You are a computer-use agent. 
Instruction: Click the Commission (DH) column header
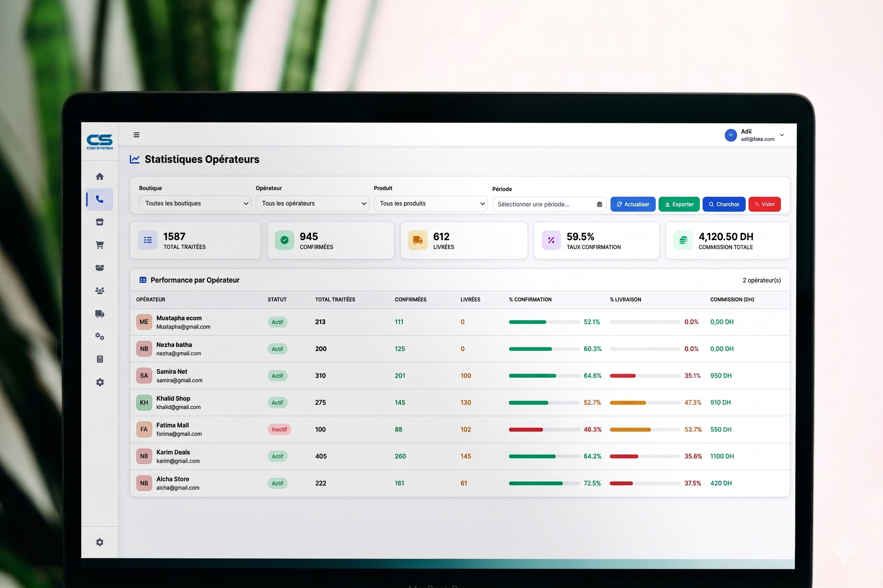(x=732, y=300)
